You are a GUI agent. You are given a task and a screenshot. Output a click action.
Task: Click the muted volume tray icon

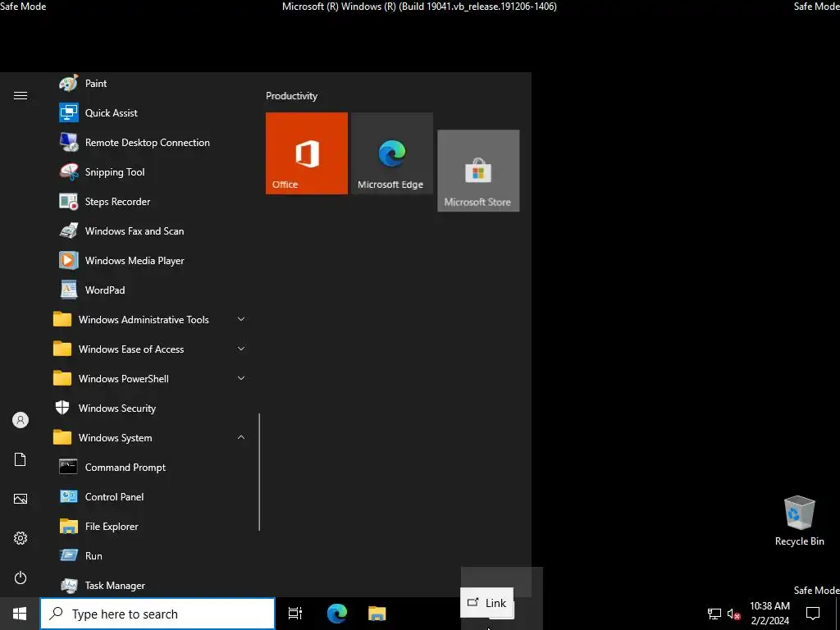tap(733, 614)
